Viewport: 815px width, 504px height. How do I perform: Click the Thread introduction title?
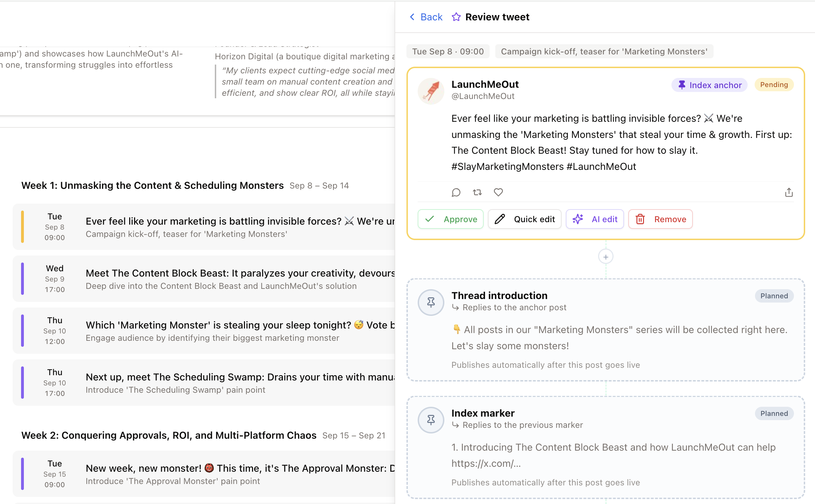499,296
